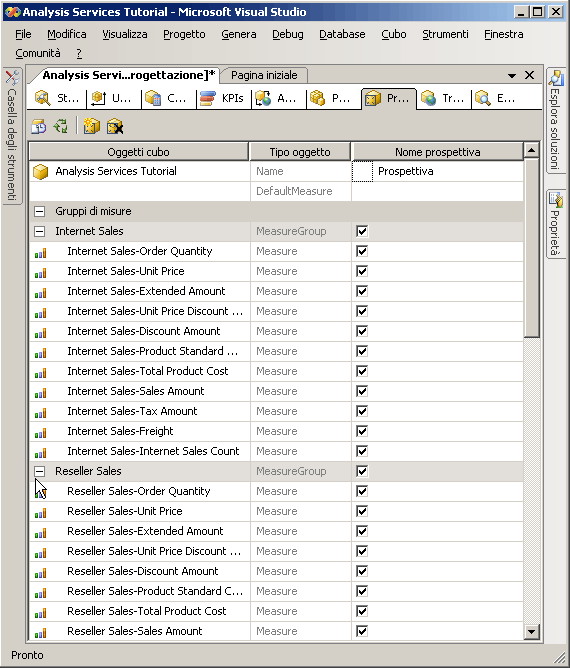Image resolution: width=570 pixels, height=668 pixels.
Task: Click the Reseller Sales-Sales Amount measure icon
Action: tap(40, 633)
